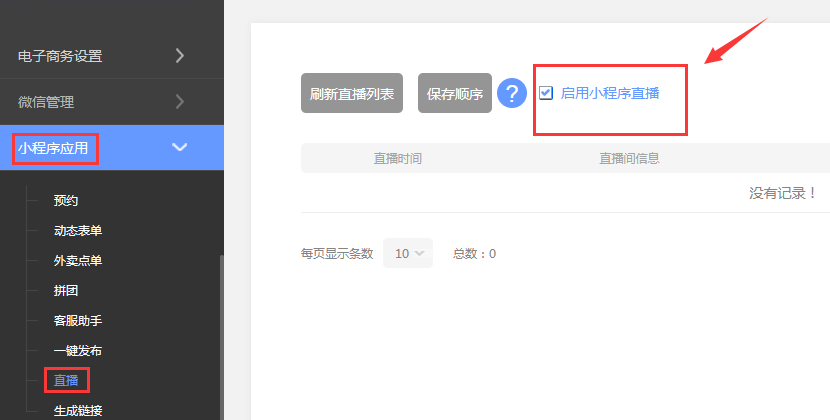Open 生成链接 in the sidebar
The image size is (830, 420).
[78, 410]
